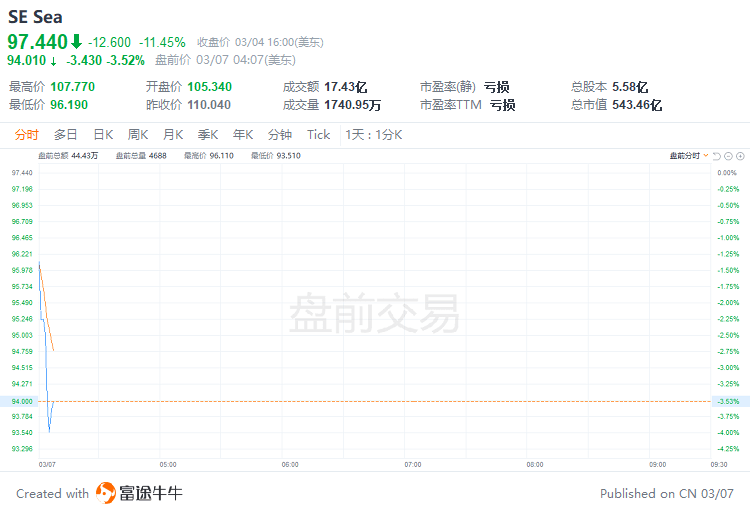Click the reset chart undo icon
The height and width of the screenshot is (514, 750).
(x=718, y=156)
